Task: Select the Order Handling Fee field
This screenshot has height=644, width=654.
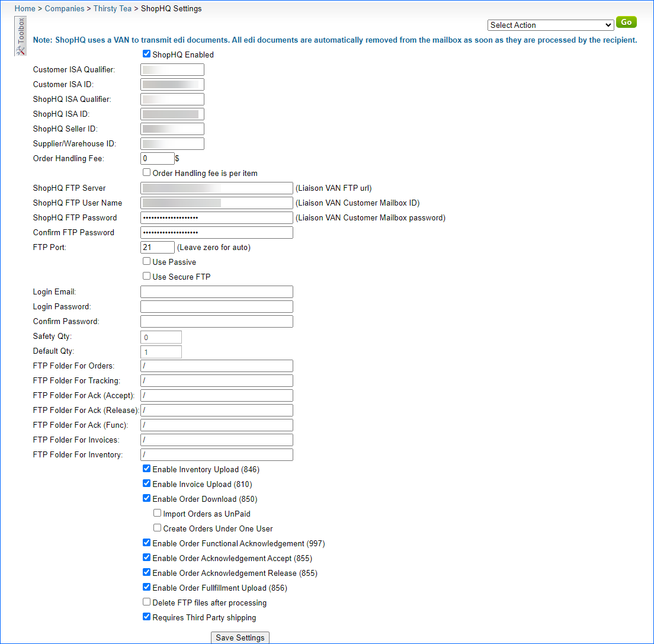Action: coord(158,158)
